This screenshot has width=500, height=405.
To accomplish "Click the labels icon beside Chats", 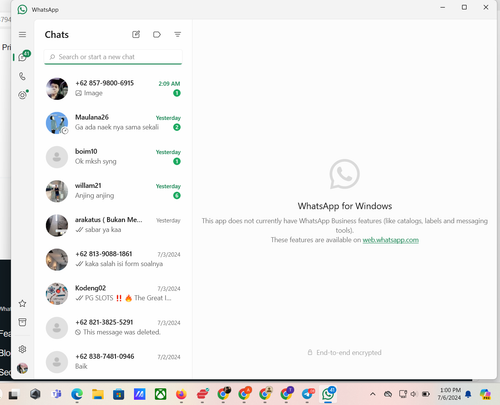I will 157,34.
